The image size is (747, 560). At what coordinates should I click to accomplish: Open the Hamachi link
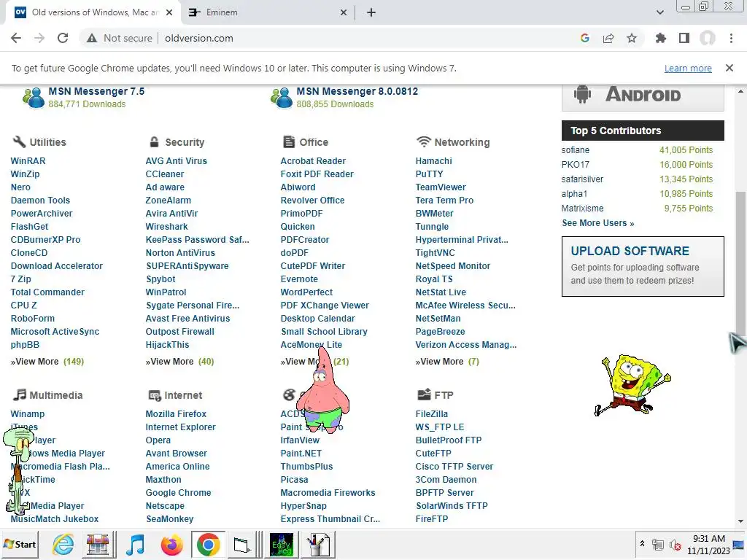coord(433,161)
